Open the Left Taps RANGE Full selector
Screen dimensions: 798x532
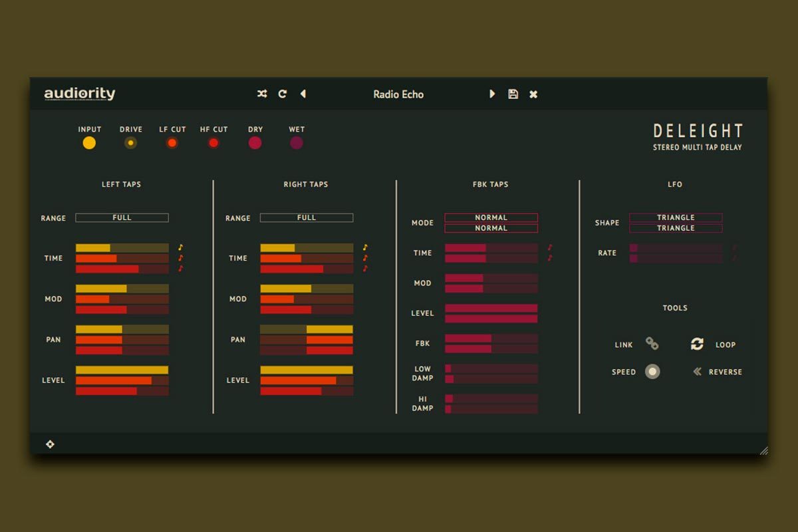tap(122, 217)
